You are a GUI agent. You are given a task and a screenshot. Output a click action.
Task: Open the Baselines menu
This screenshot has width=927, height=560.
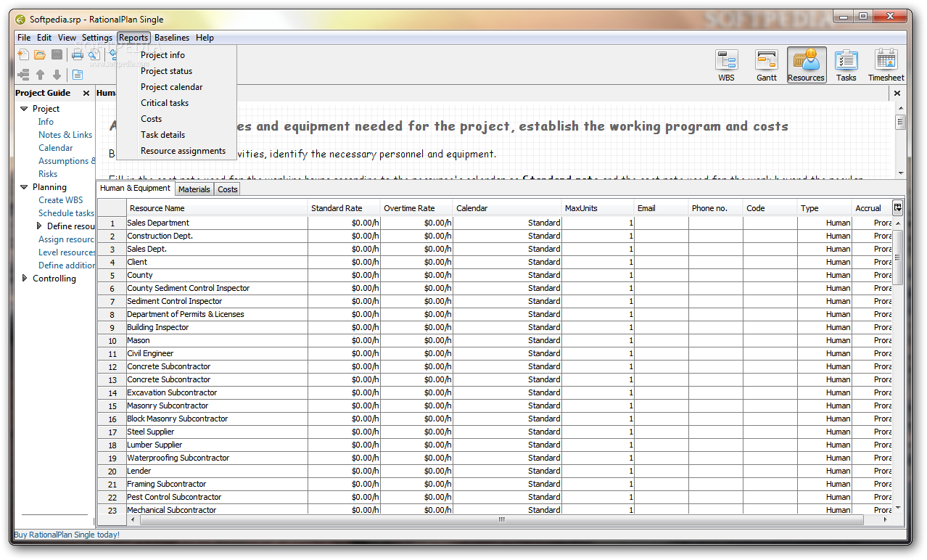(x=172, y=38)
